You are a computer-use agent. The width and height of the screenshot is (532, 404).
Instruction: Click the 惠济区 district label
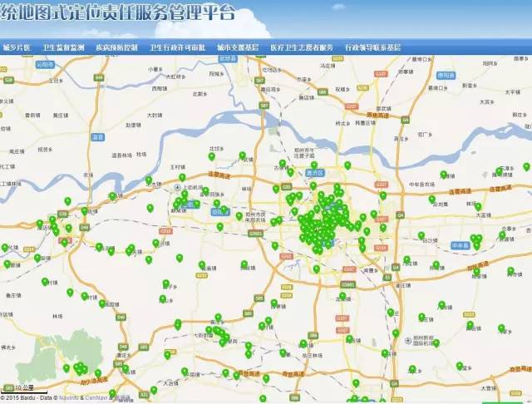tap(315, 173)
